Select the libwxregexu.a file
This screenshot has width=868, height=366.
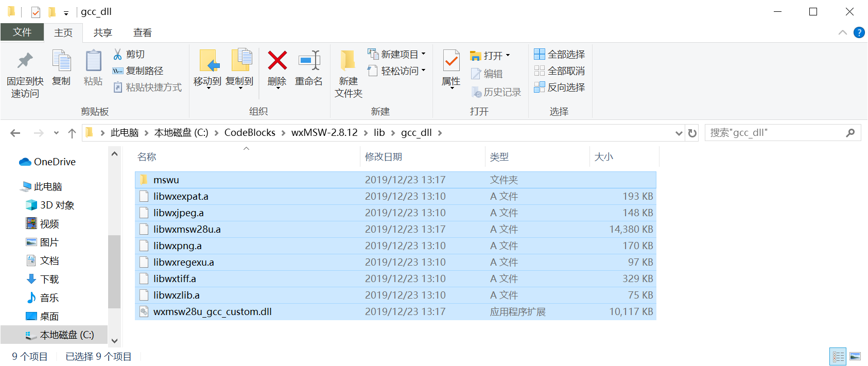[395, 262]
